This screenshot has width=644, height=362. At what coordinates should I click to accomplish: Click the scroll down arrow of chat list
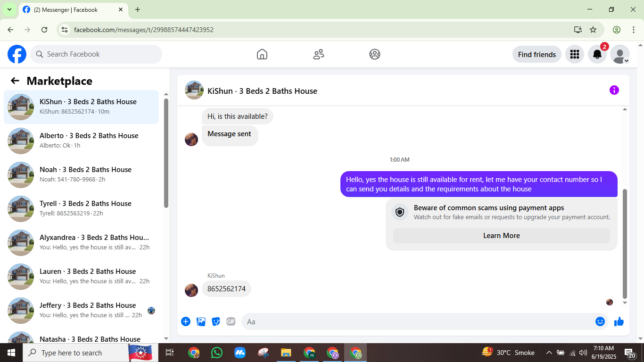pyautogui.click(x=166, y=338)
